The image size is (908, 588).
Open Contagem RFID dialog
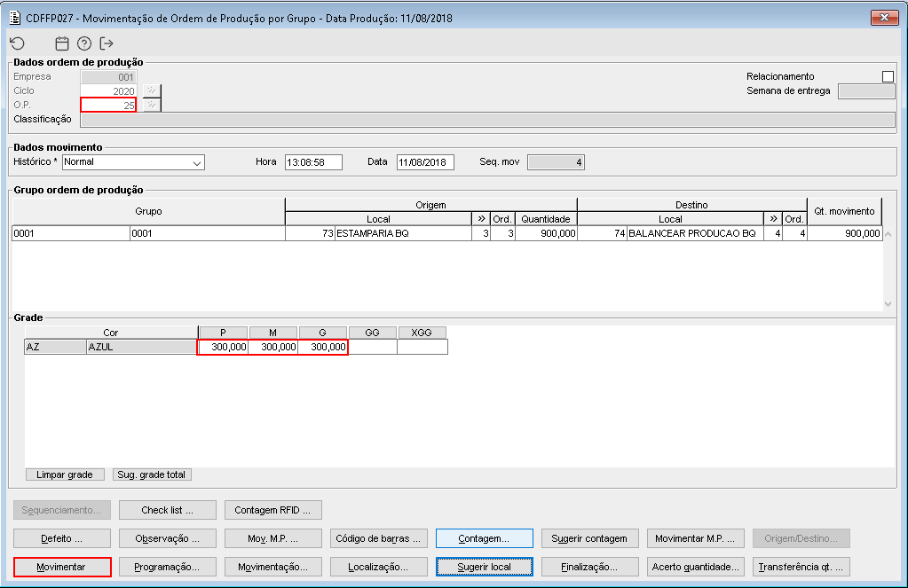click(x=272, y=510)
